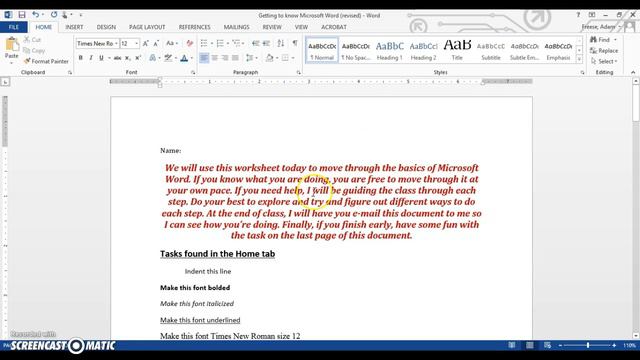The height and width of the screenshot is (360, 640).
Task: Apply the Subtitle style
Action: tap(491, 51)
